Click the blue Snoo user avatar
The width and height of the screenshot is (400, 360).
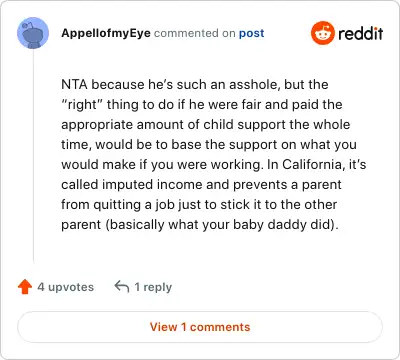click(33, 33)
